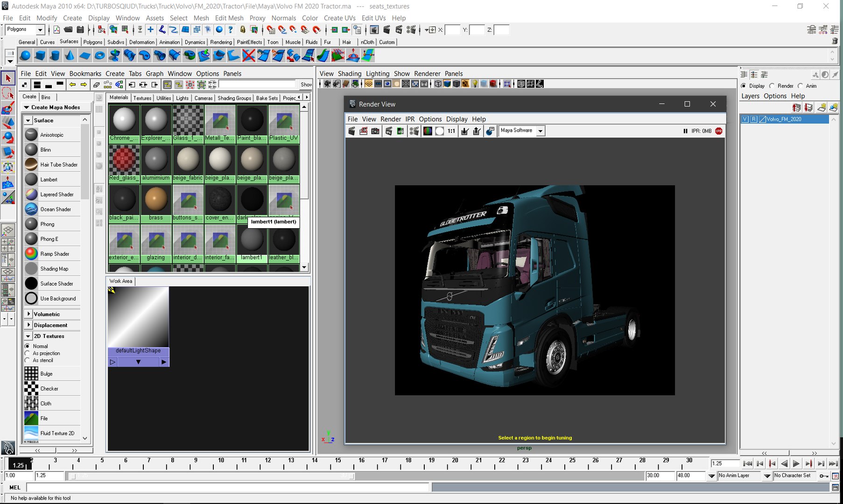Open the Polygons menu set dropdown

(40, 30)
